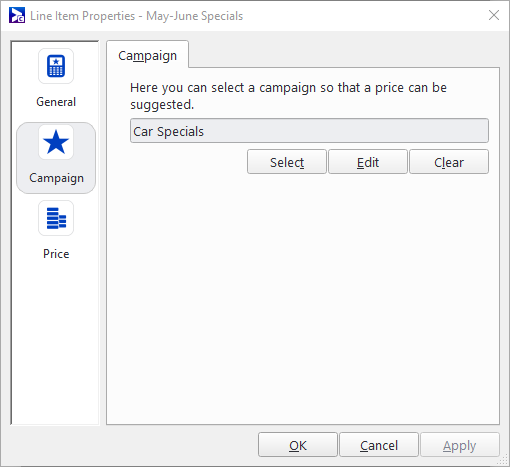Clear the selected campaign
510x467 pixels.
449,162
